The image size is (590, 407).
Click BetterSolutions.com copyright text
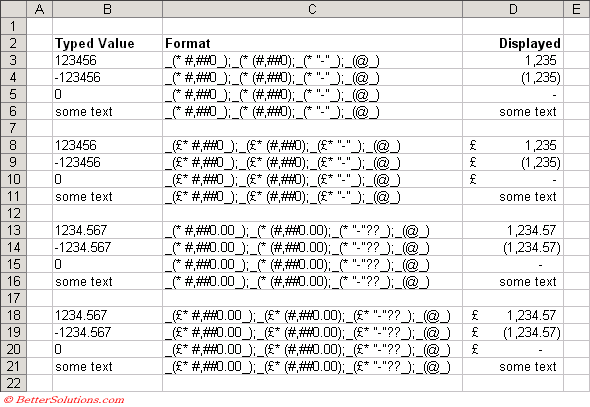coord(64,400)
